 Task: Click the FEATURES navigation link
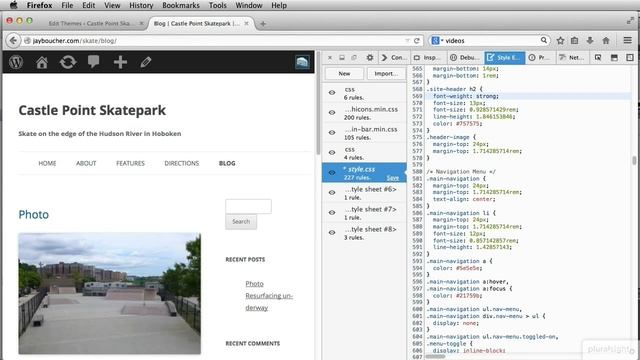click(130, 163)
